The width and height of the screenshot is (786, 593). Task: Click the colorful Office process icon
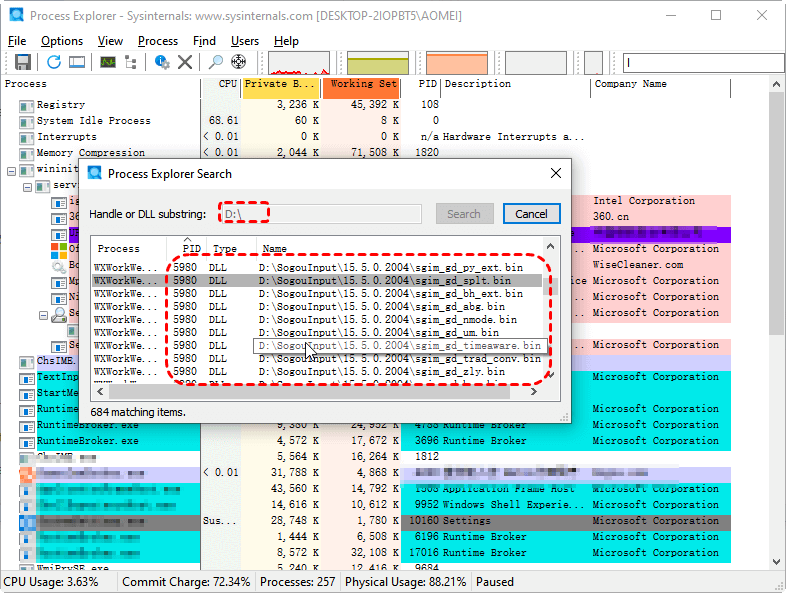tap(59, 251)
